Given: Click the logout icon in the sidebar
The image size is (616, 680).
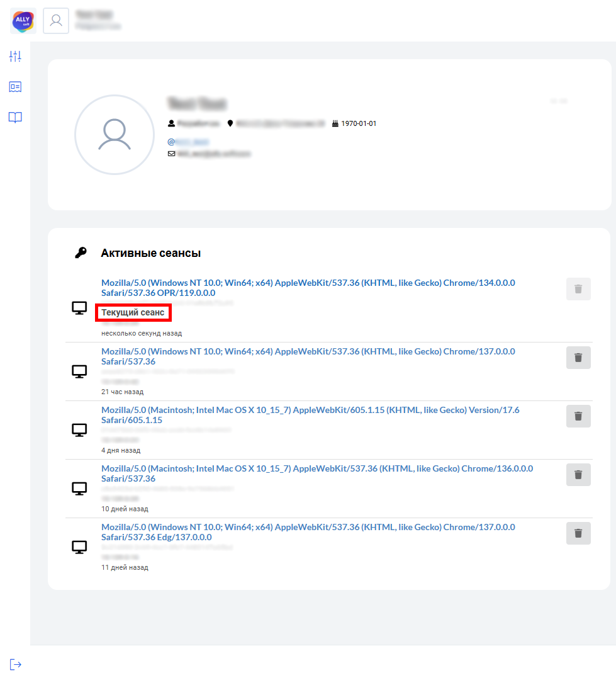Looking at the screenshot, I should 15,664.
